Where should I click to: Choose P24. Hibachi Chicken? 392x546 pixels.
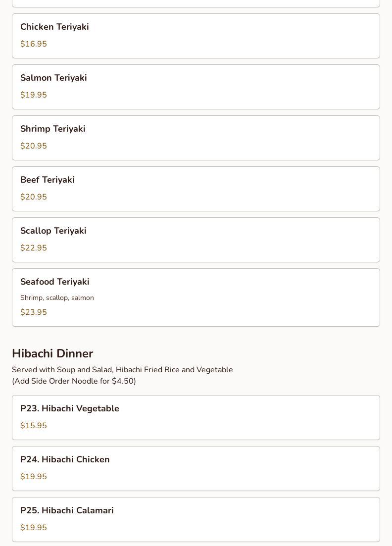(x=65, y=460)
